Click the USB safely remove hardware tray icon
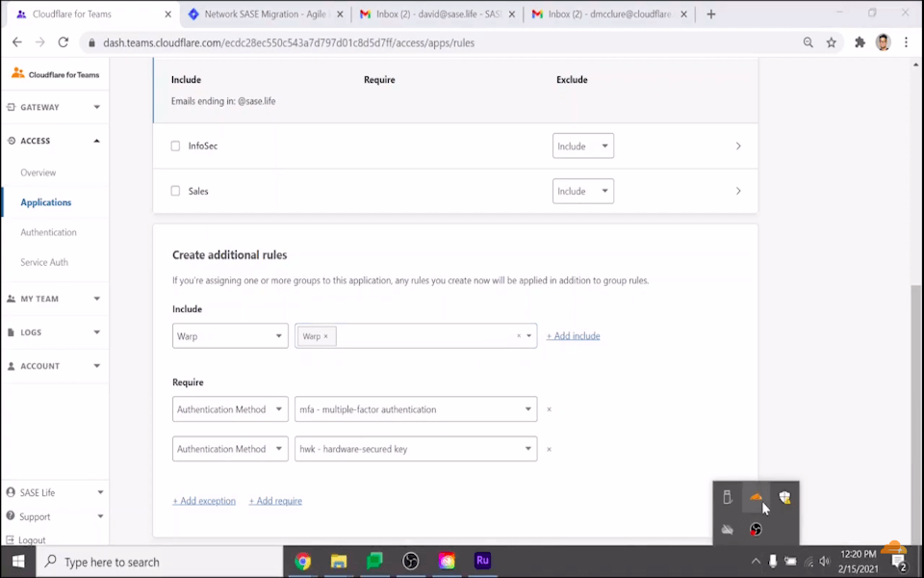Image resolution: width=924 pixels, height=578 pixels. pyautogui.click(x=728, y=497)
